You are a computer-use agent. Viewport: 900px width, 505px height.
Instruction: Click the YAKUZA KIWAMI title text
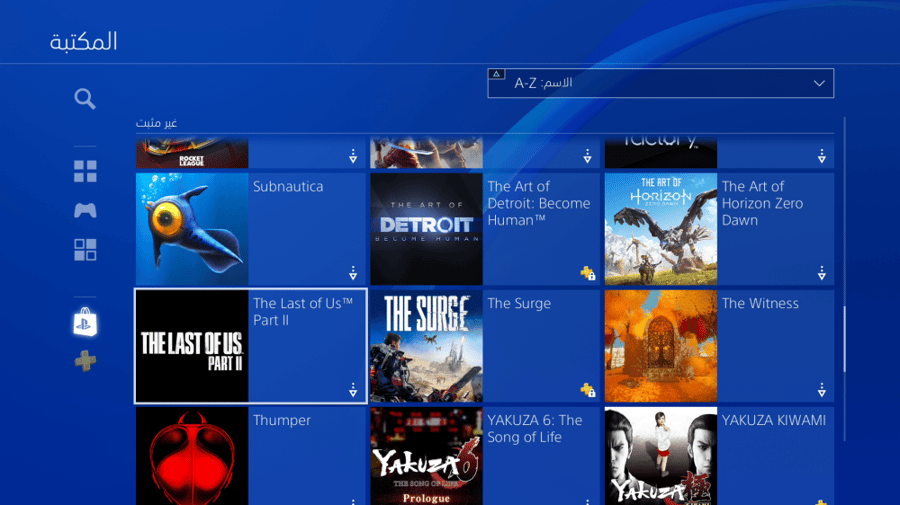coord(774,421)
